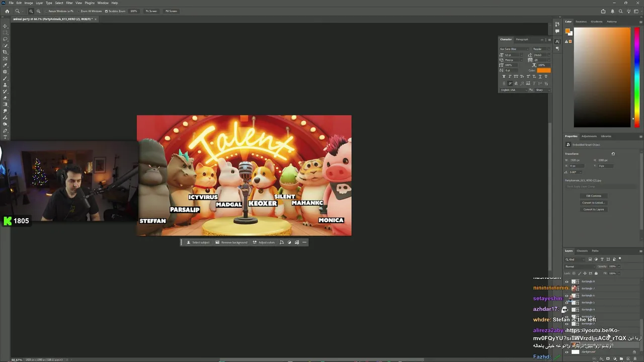Click the 100% zoom value field
Image resolution: width=644 pixels, height=362 pixels.
(134, 11)
